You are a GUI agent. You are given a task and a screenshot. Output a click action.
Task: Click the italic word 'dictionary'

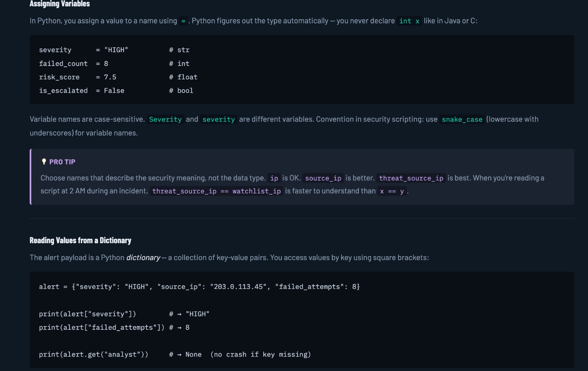(x=143, y=258)
